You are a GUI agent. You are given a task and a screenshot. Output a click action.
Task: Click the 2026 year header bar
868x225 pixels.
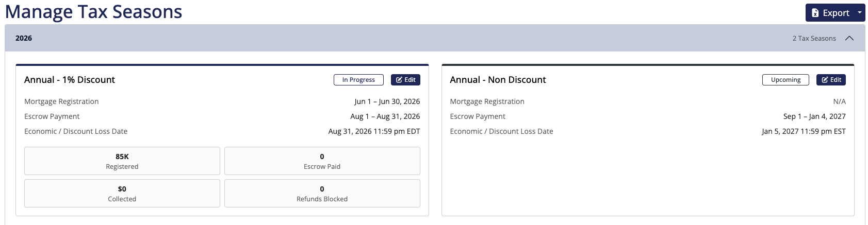coord(435,38)
